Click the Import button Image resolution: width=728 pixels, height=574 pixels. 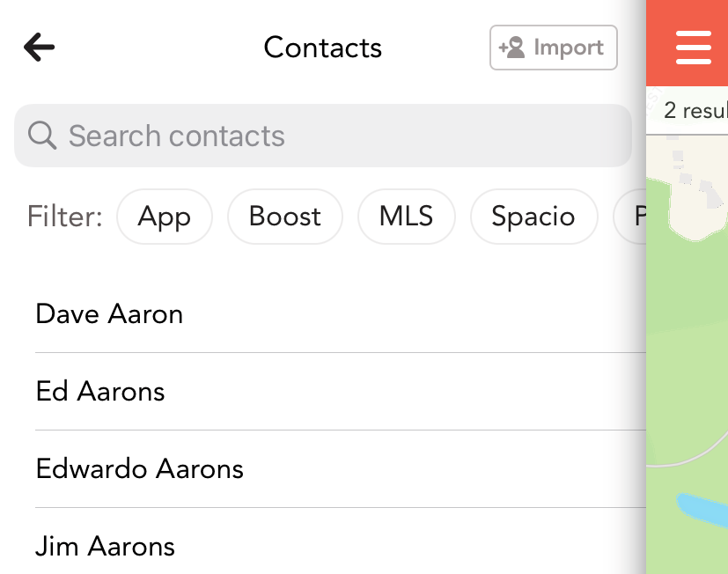553,47
